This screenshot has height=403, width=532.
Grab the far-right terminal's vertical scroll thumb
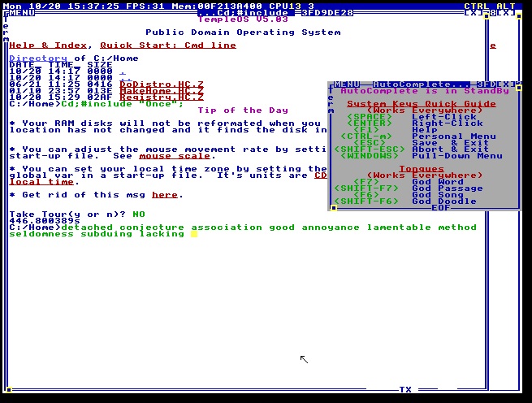518,16
